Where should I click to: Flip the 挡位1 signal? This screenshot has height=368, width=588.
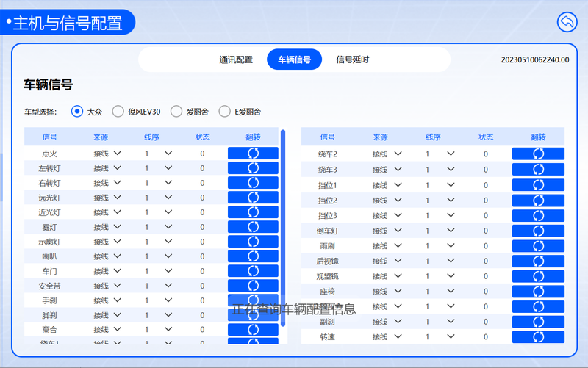pos(538,185)
